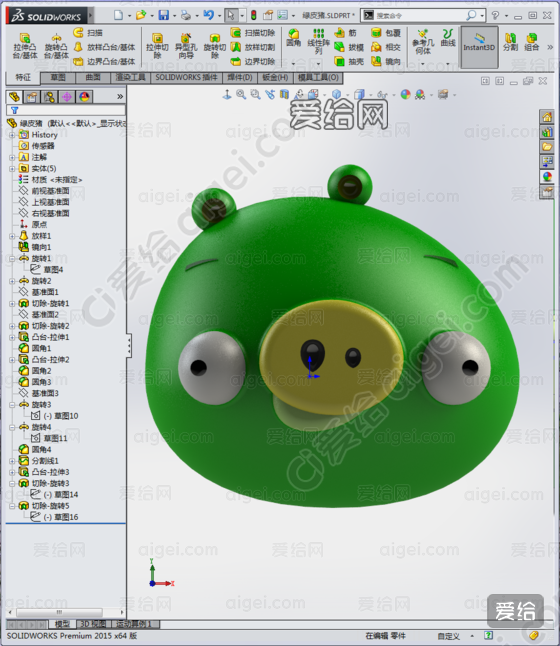Click the rebuild traffic light icon
560x646 pixels.
(254, 15)
